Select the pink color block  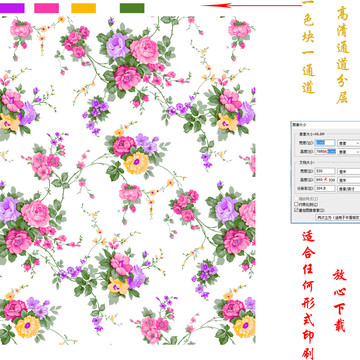click(x=46, y=8)
